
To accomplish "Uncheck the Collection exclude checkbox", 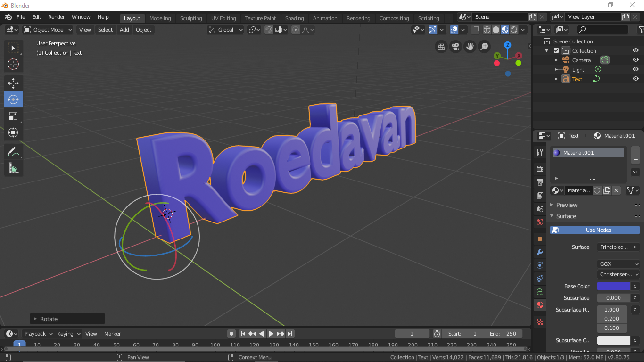I will click(x=556, y=51).
